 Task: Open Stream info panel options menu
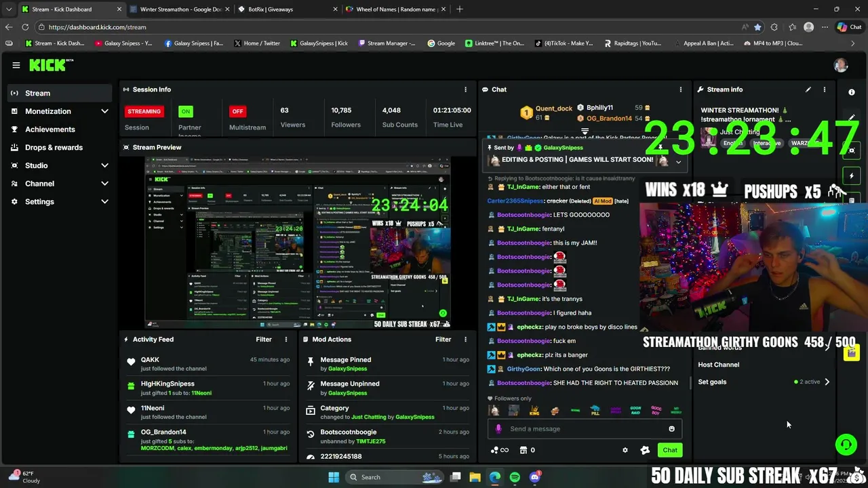(825, 89)
